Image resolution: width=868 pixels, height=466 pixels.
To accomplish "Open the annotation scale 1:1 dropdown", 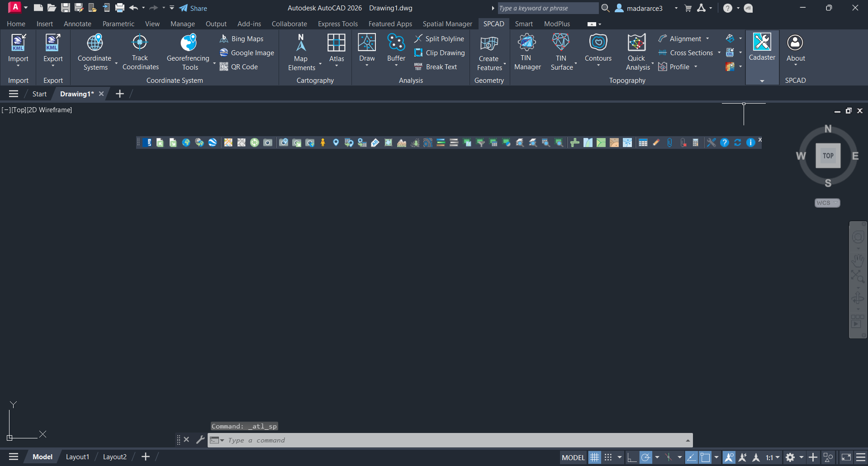I will point(773,457).
